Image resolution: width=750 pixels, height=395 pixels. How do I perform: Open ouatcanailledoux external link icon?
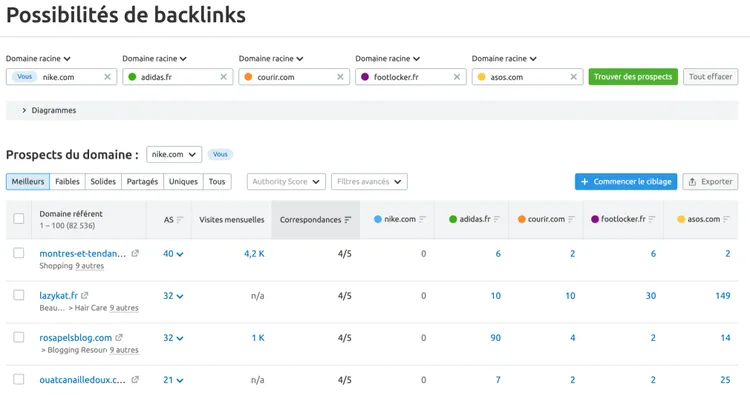pyautogui.click(x=135, y=380)
